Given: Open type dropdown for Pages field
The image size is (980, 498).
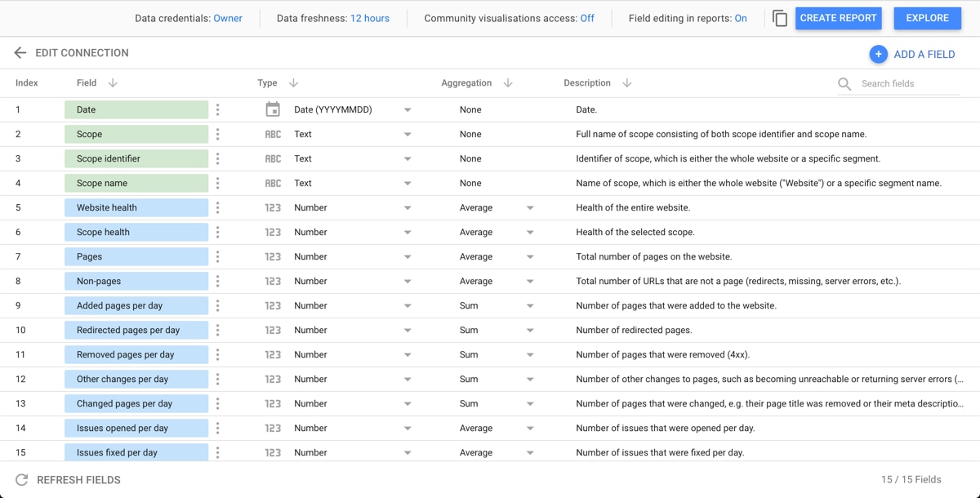Looking at the screenshot, I should point(408,257).
